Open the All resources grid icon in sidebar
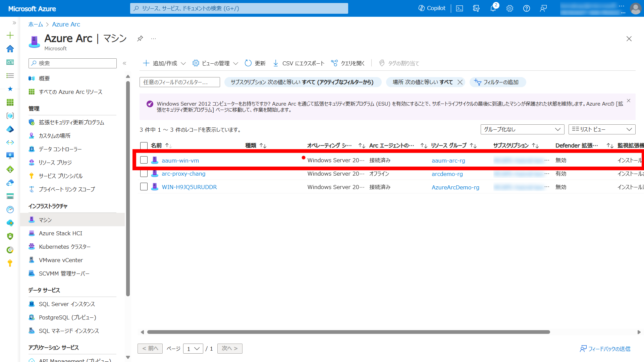 pyautogui.click(x=10, y=102)
